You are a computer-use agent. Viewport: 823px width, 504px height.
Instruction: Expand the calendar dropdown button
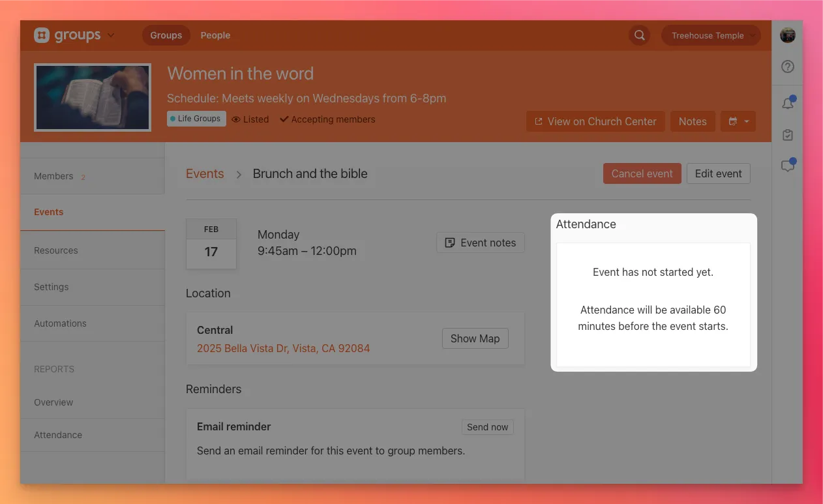[738, 121]
